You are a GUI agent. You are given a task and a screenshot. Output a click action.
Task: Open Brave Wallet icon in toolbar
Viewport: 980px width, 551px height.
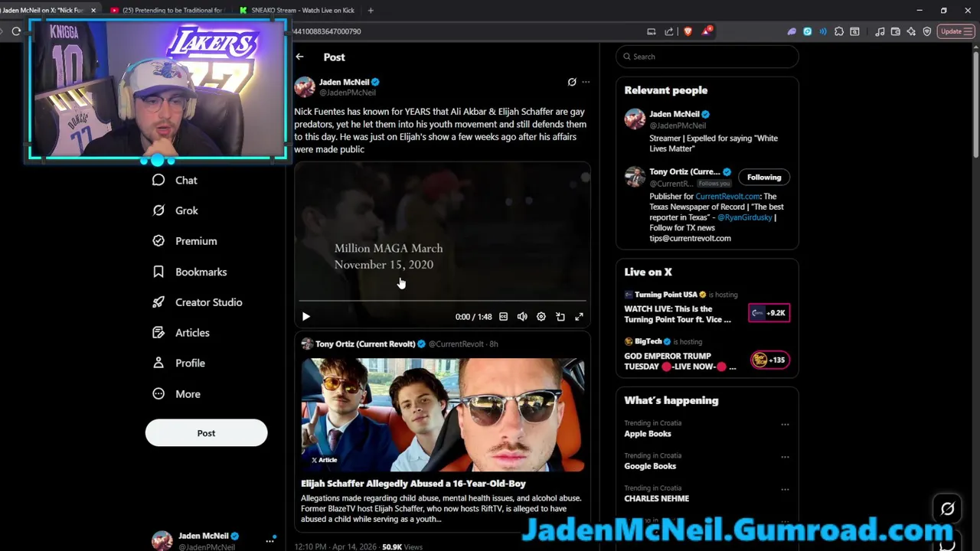895,31
